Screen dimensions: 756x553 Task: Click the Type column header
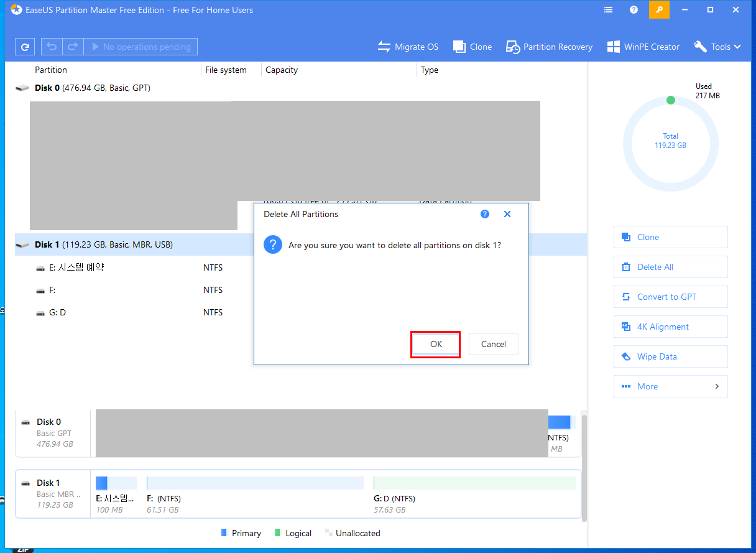tap(430, 70)
